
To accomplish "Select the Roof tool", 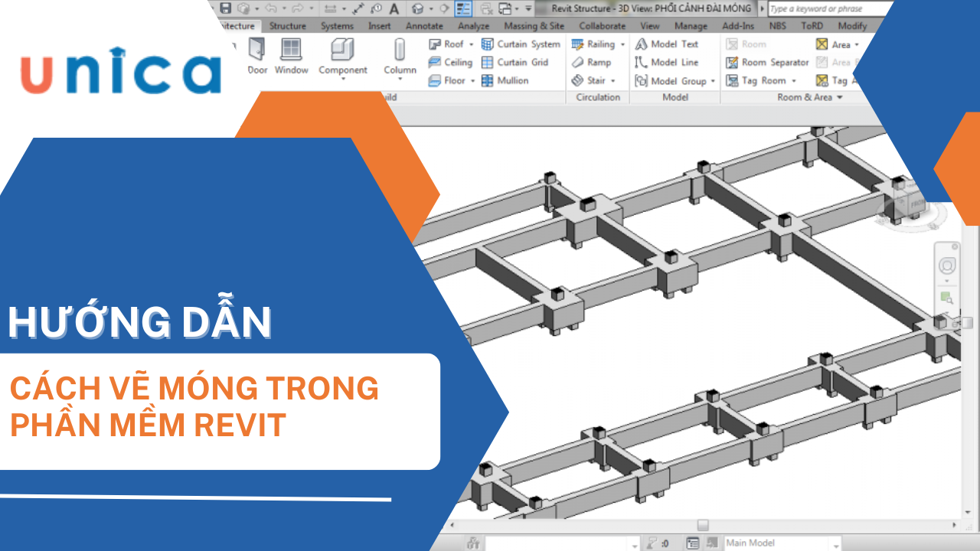I will pos(446,44).
